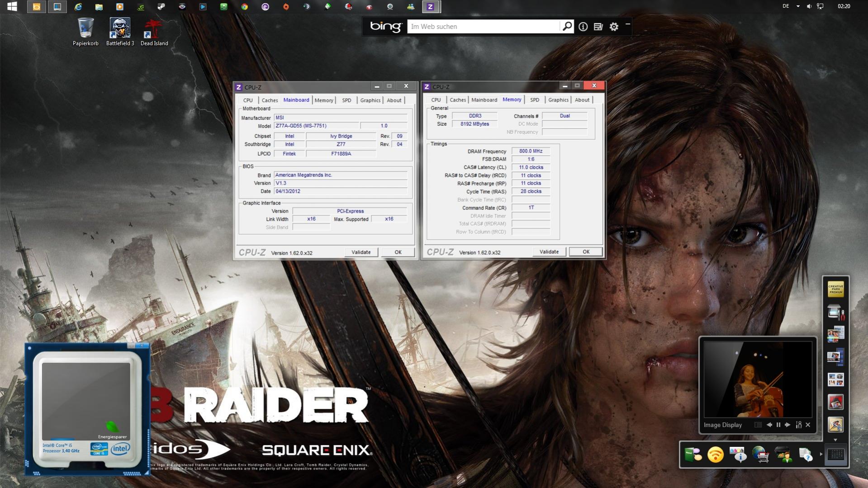Open Caches tab in Mainboard window
This screenshot has height=488, width=868.
(270, 100)
